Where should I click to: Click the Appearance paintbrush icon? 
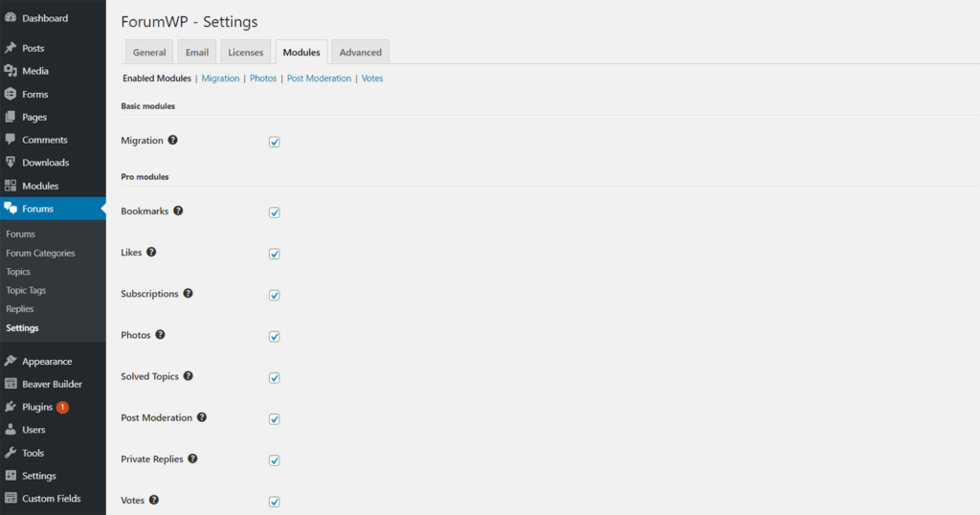pyautogui.click(x=11, y=361)
